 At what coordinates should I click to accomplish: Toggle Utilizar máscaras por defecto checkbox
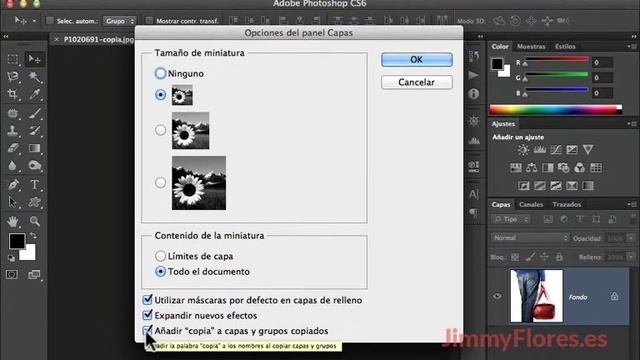tap(147, 300)
